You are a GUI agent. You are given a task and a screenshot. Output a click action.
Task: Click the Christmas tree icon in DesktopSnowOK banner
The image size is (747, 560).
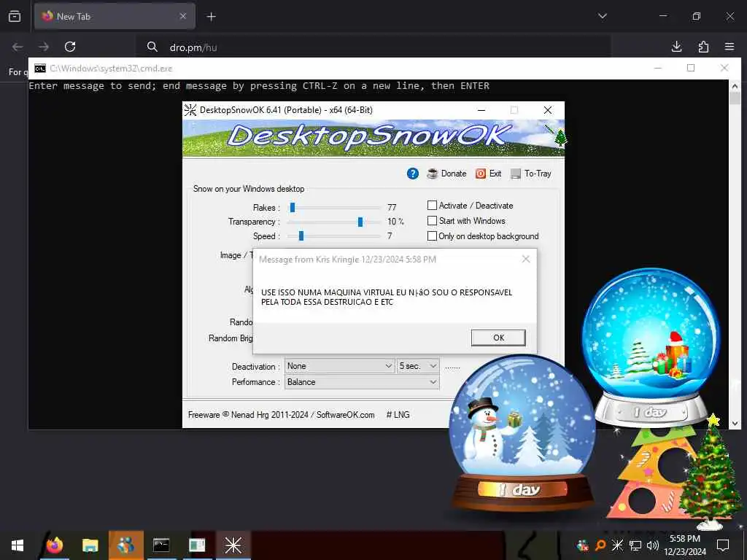[x=560, y=137]
